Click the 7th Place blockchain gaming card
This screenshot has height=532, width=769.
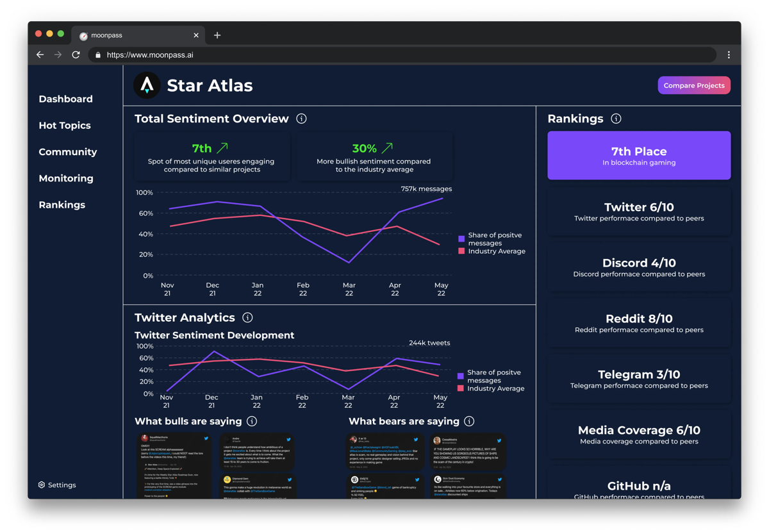tap(639, 156)
